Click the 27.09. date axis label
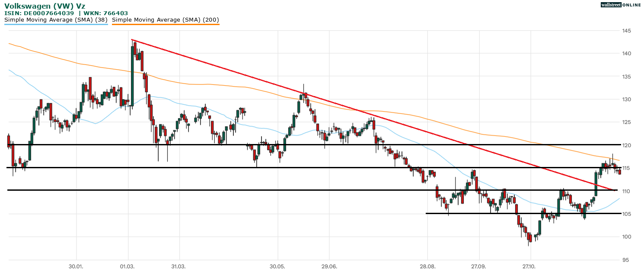Viewport: 644px width, 269px height. tap(478, 266)
